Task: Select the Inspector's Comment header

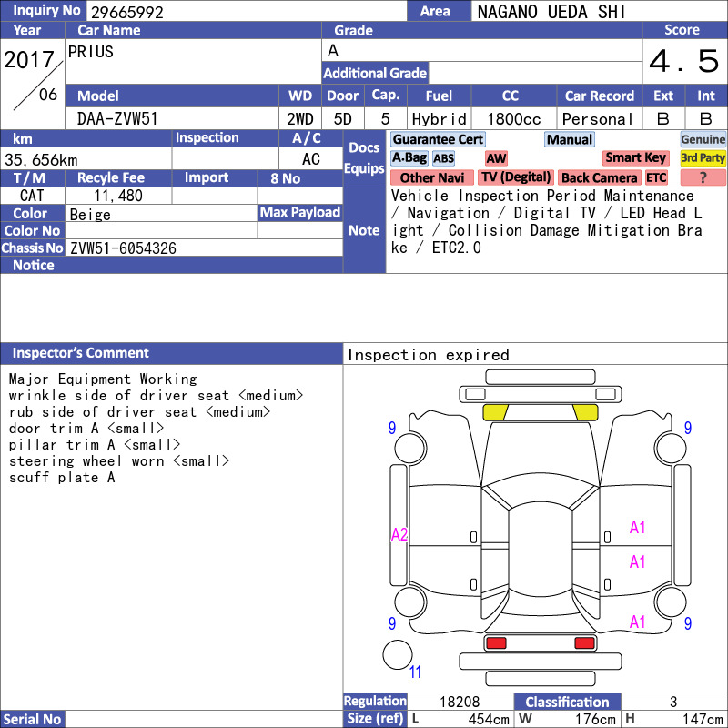Action: pyautogui.click(x=81, y=353)
